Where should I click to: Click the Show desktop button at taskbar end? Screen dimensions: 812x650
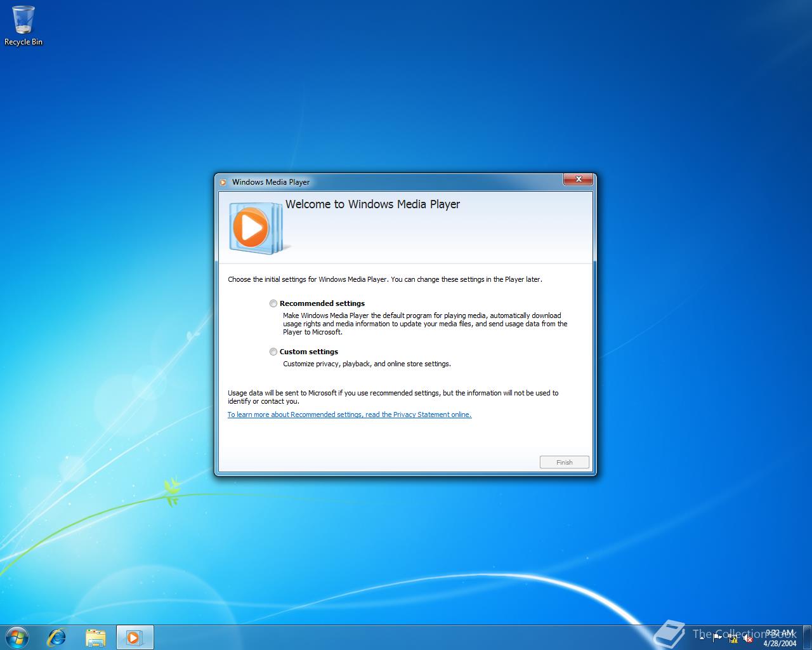[x=807, y=637]
